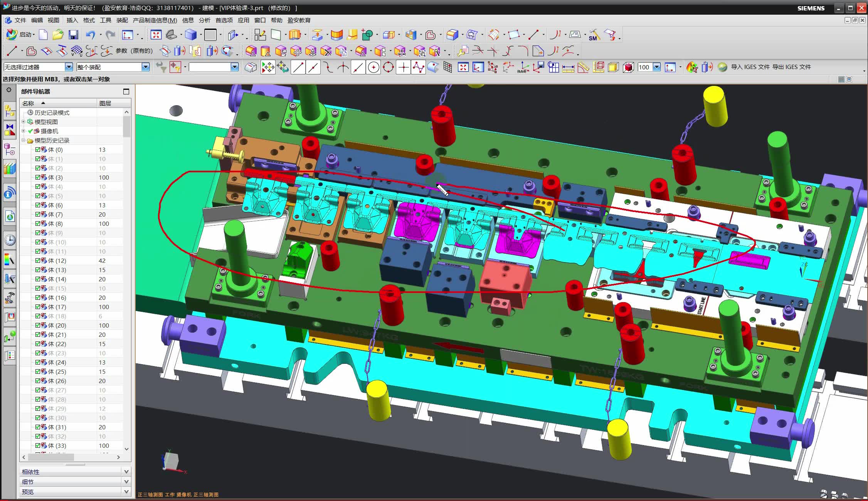This screenshot has height=501, width=868.
Task: Select the Arc Center snap point icon
Action: click(x=373, y=67)
